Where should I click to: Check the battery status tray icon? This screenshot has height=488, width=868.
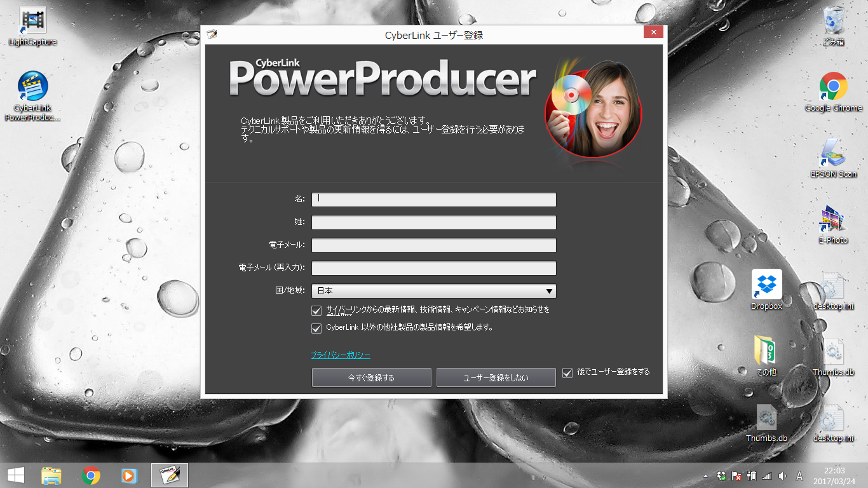(x=752, y=476)
